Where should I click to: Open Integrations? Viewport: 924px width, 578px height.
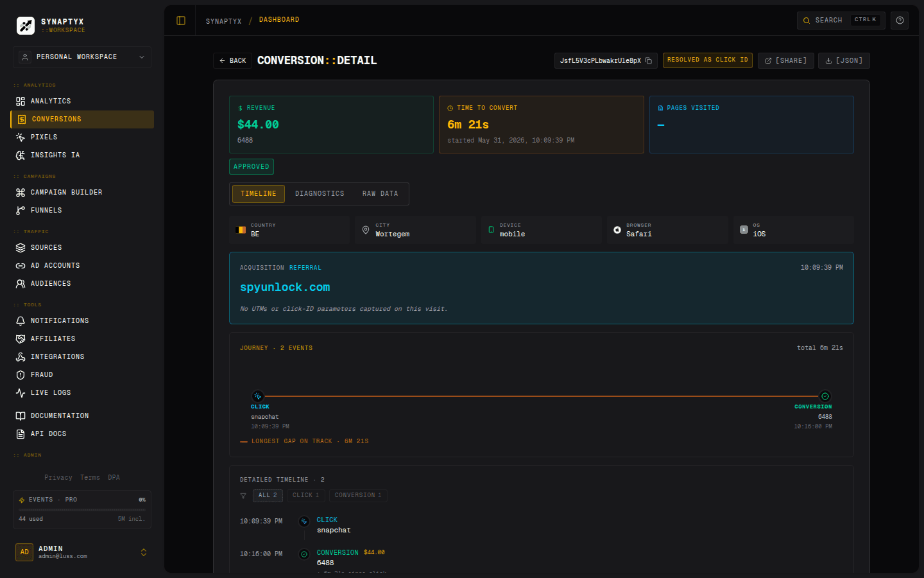[x=82, y=357]
